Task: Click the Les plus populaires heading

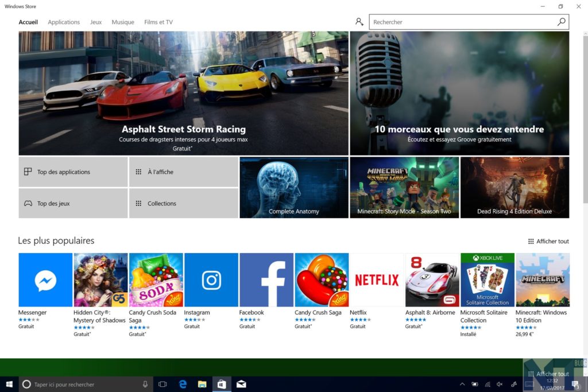Action: point(56,240)
